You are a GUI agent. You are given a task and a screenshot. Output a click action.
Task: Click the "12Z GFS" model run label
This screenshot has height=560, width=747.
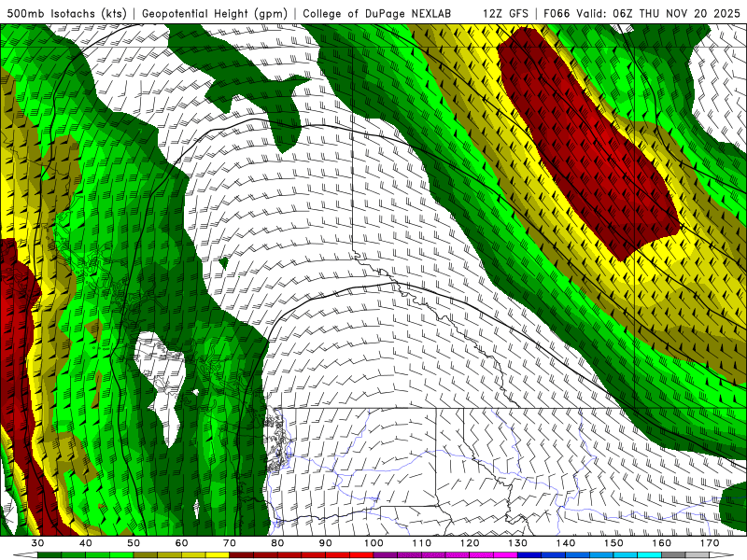pyautogui.click(x=505, y=13)
